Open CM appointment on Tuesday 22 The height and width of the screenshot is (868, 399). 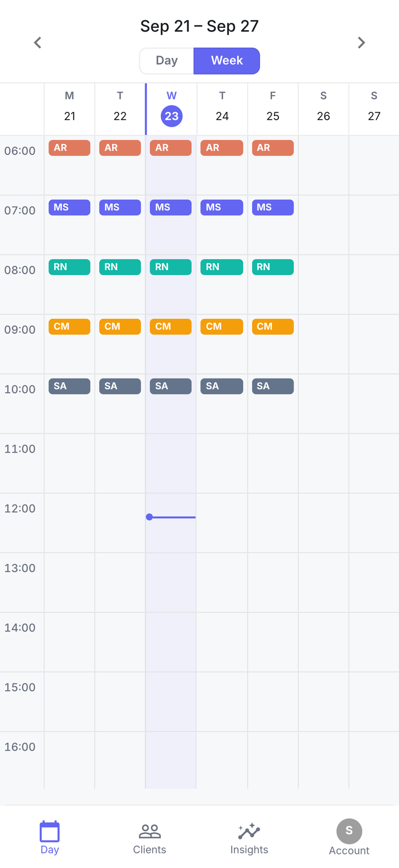[x=120, y=326]
